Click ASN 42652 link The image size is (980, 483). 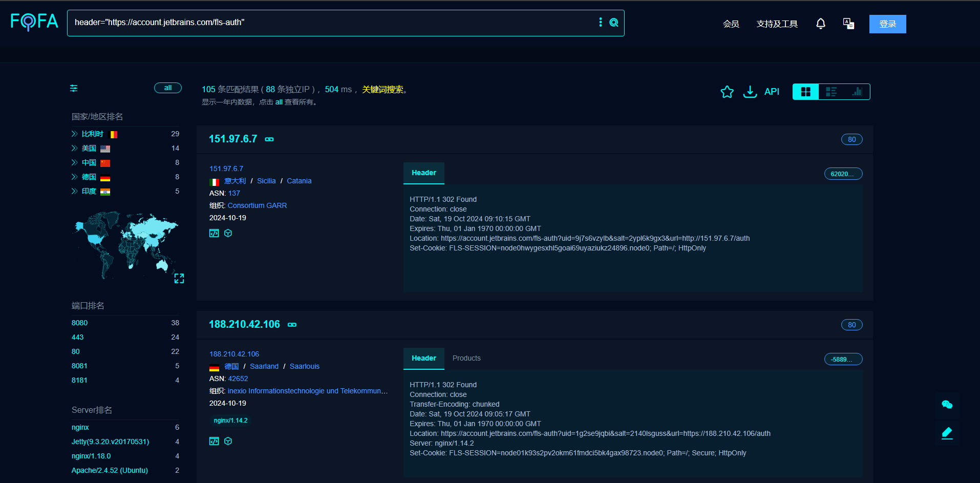(238, 379)
